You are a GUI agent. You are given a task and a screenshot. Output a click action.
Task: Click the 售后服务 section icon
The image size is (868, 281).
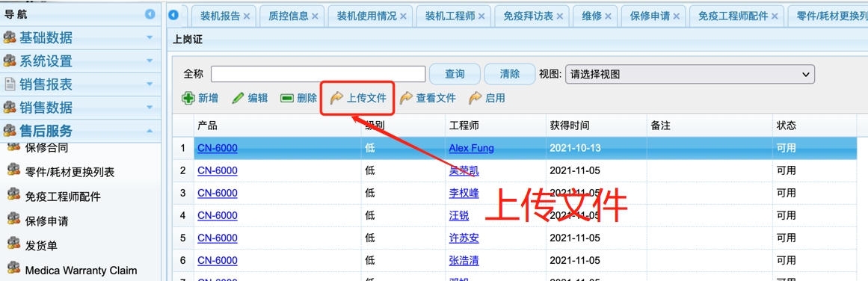coord(10,131)
